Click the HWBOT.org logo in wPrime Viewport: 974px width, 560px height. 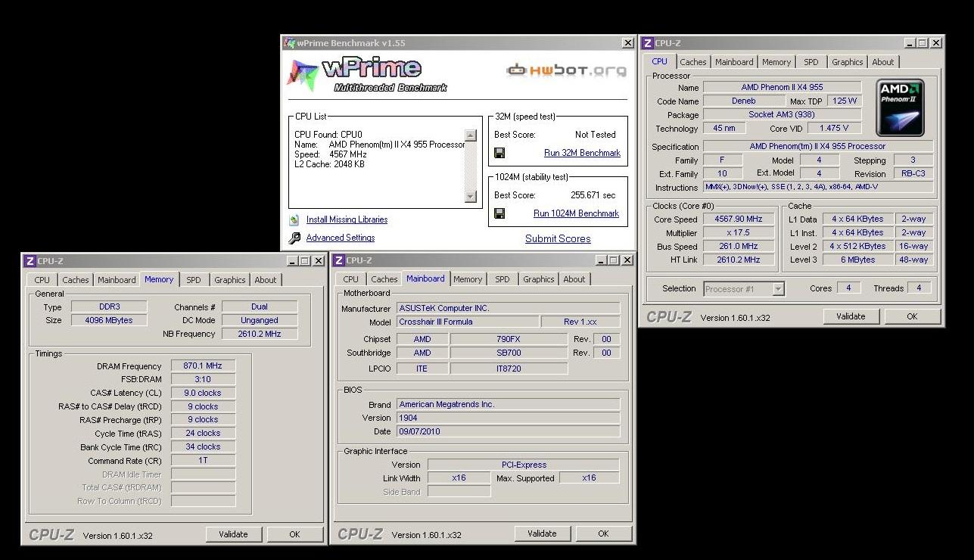567,70
